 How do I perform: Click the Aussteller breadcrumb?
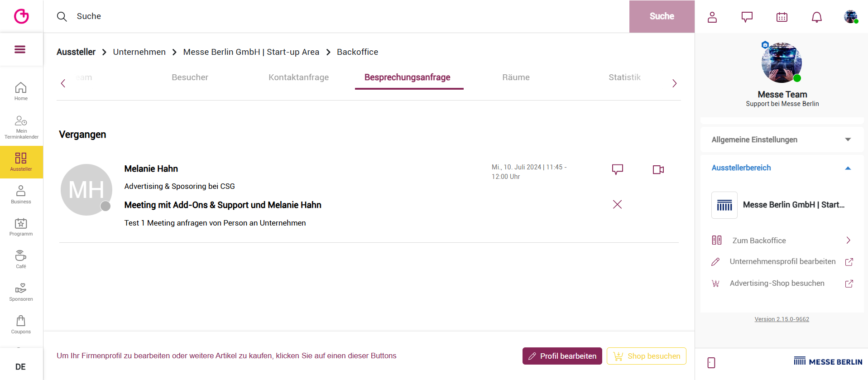pyautogui.click(x=76, y=52)
